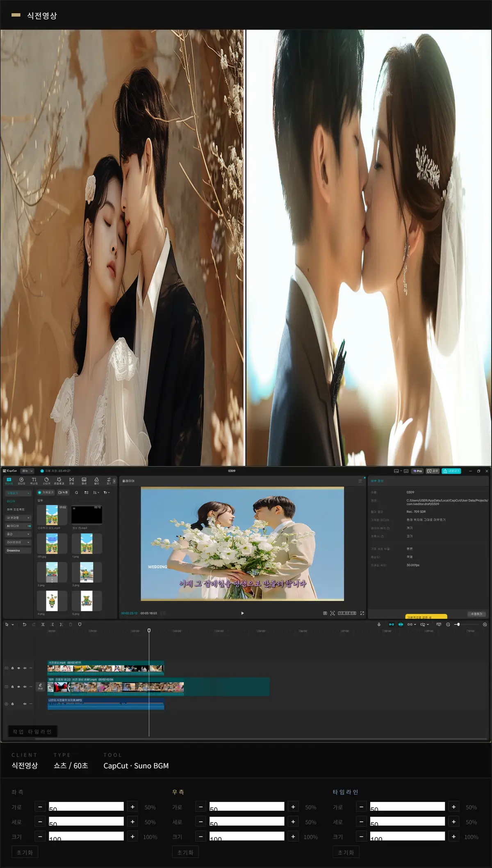This screenshot has height=868, width=492.
Task: Select the Dreamina item in the sidebar
Action: pyautogui.click(x=18, y=550)
